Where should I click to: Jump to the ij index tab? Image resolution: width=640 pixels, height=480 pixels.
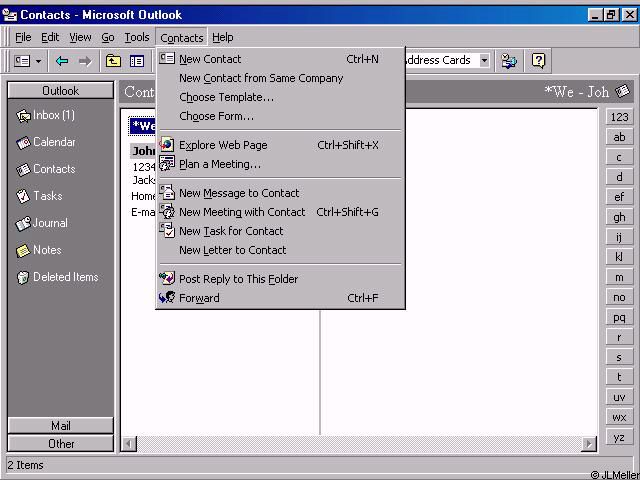619,237
